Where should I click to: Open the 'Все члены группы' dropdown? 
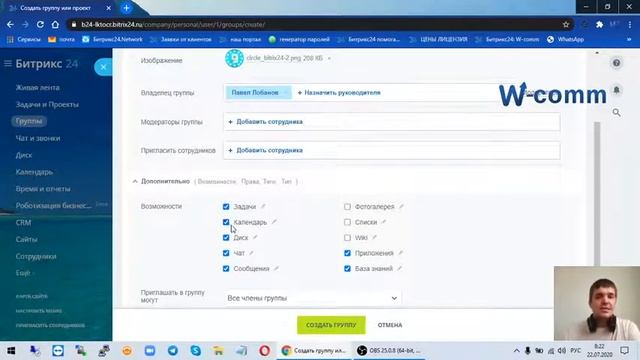click(312, 298)
